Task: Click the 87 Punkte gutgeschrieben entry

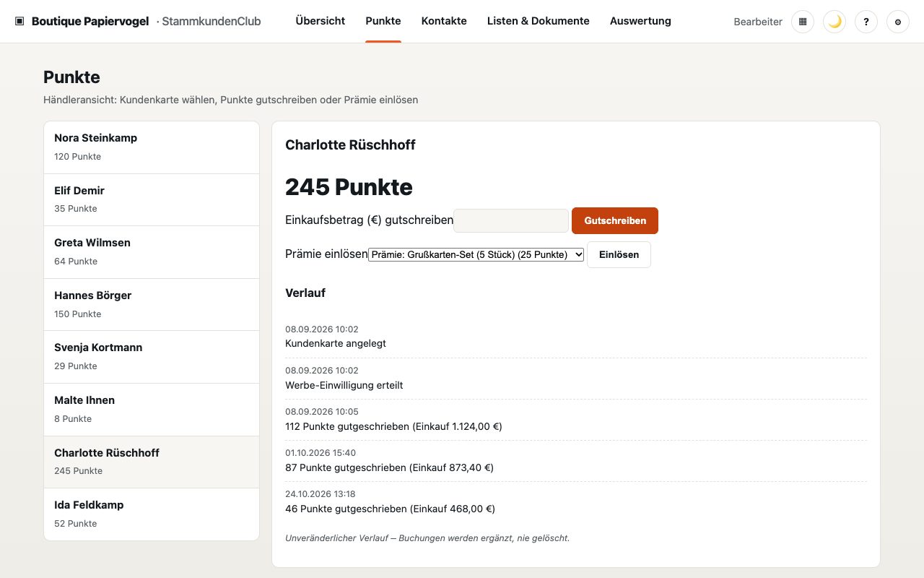Action: point(576,460)
